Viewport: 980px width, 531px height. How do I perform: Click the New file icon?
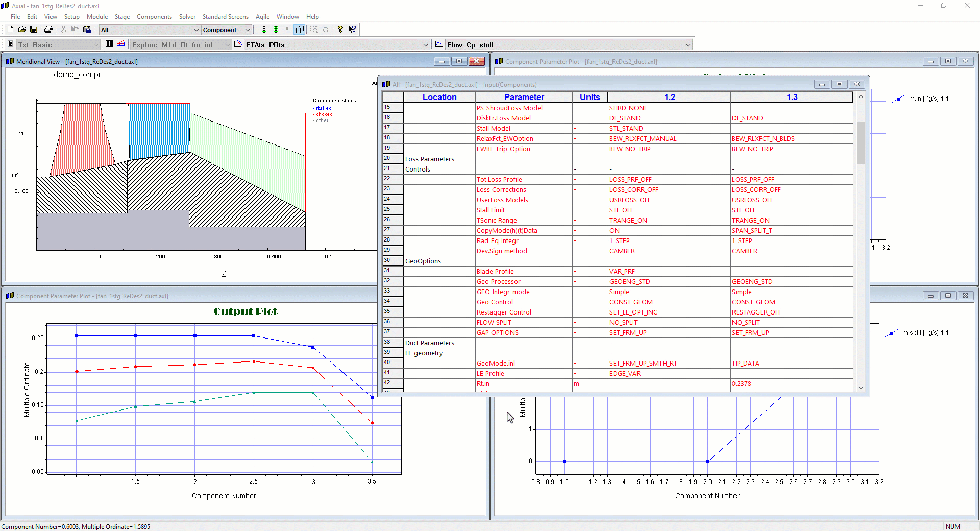click(x=10, y=30)
